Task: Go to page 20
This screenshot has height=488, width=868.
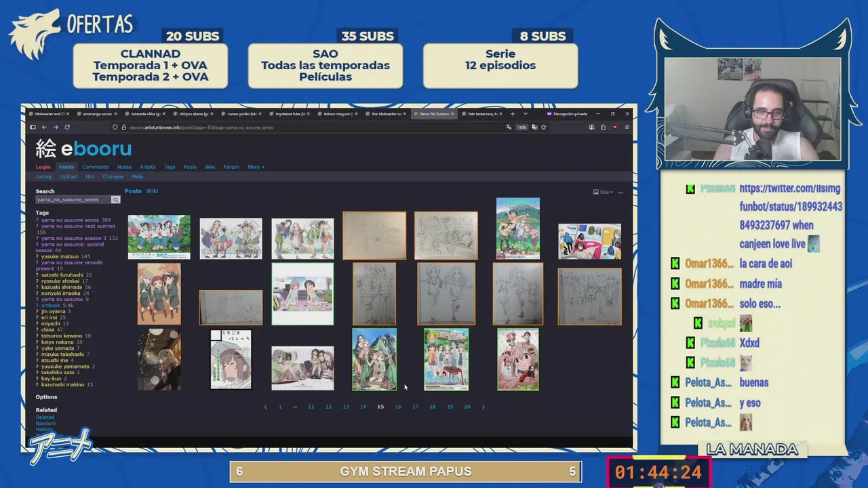Action: tap(467, 407)
